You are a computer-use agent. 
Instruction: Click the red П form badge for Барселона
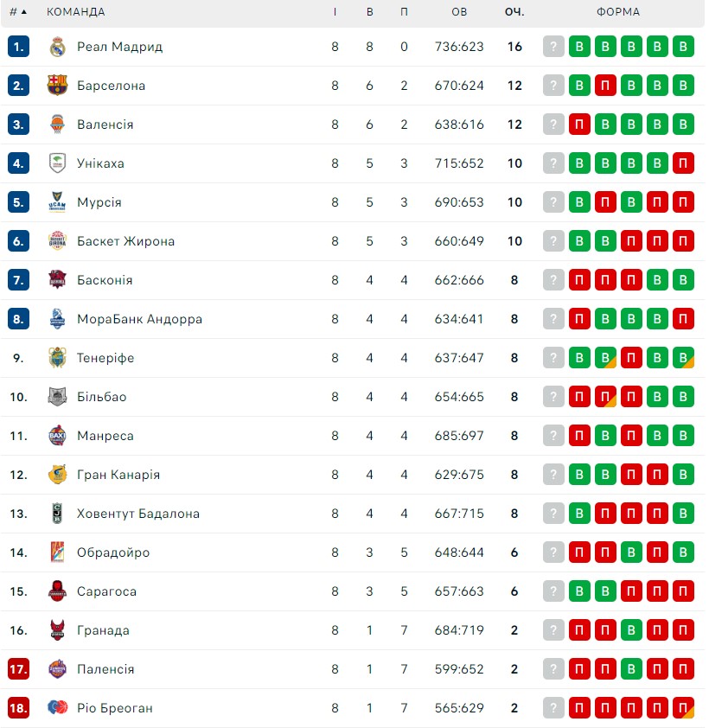tap(605, 86)
